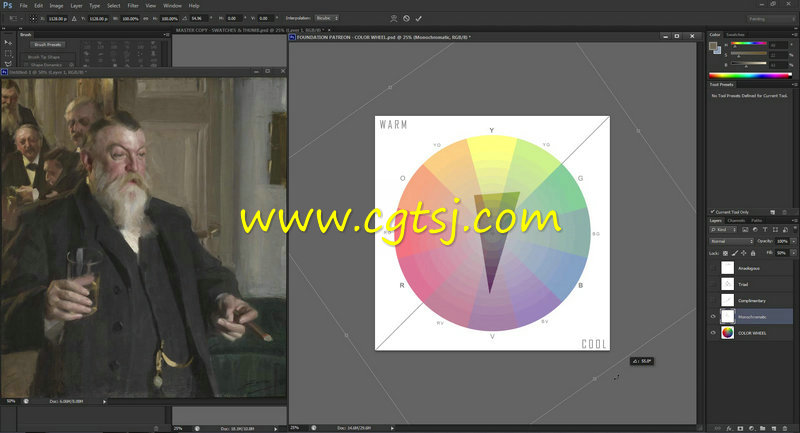Show the Complimentary layer

(713, 300)
